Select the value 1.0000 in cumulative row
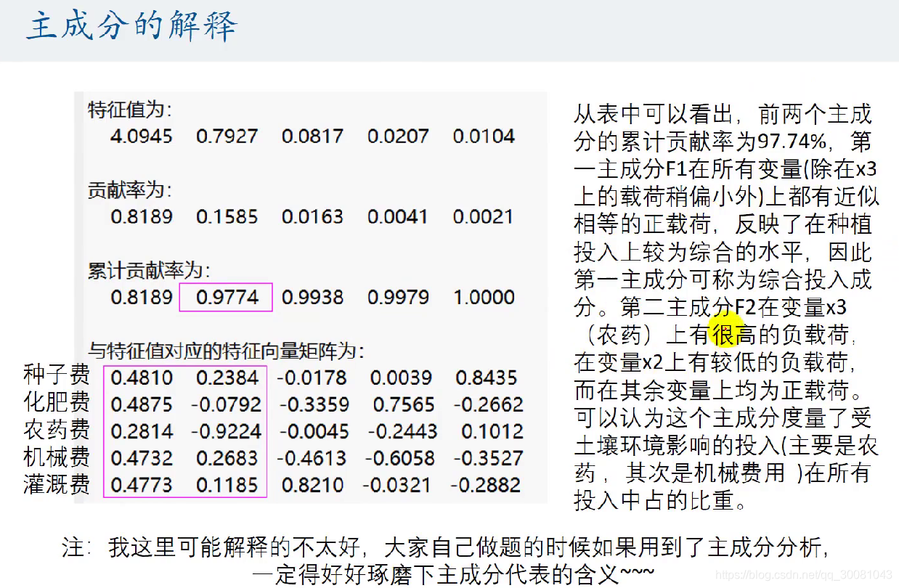Image resolution: width=899 pixels, height=588 pixels. [x=484, y=297]
